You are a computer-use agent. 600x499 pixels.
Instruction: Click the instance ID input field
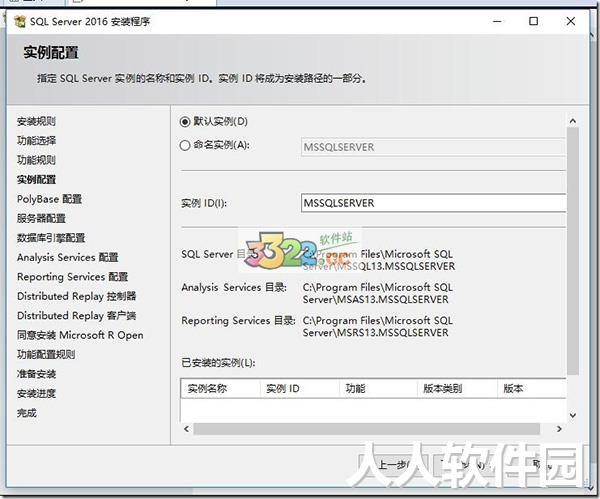pos(433,203)
